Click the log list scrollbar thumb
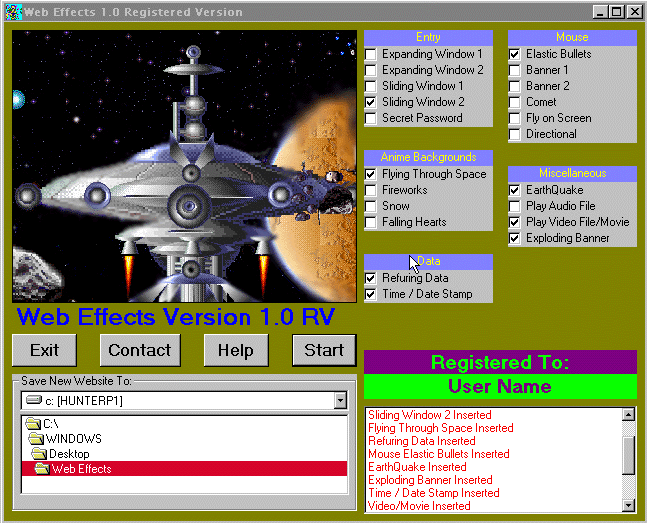 [x=628, y=455]
